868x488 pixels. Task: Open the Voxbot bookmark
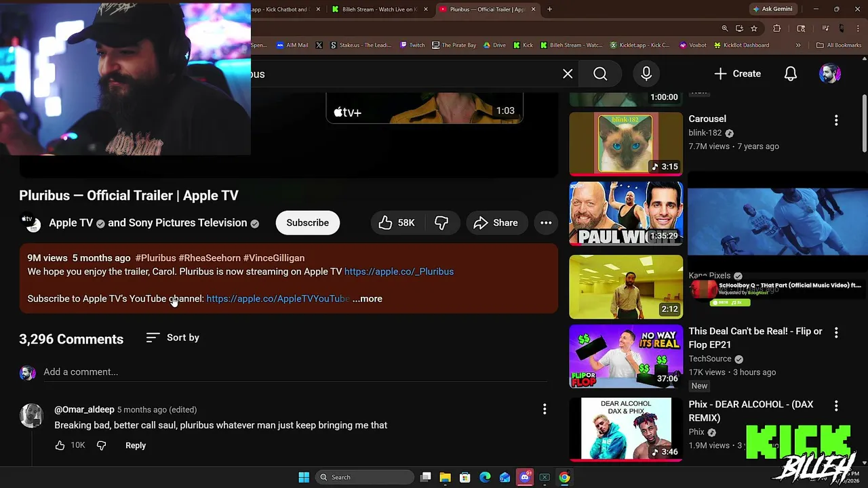(692, 45)
